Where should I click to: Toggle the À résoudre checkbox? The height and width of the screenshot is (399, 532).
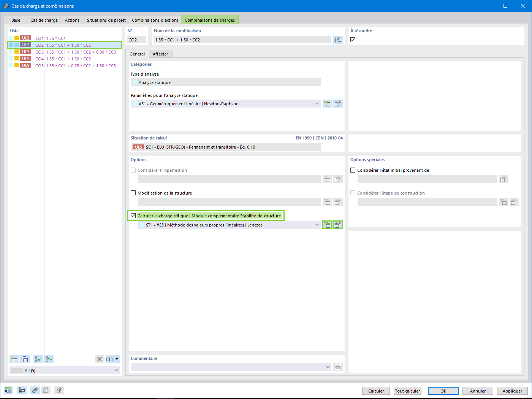pos(353,40)
